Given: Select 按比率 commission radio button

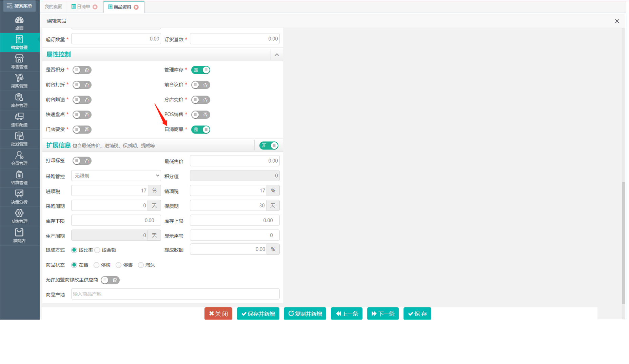Looking at the screenshot, I should point(74,250).
